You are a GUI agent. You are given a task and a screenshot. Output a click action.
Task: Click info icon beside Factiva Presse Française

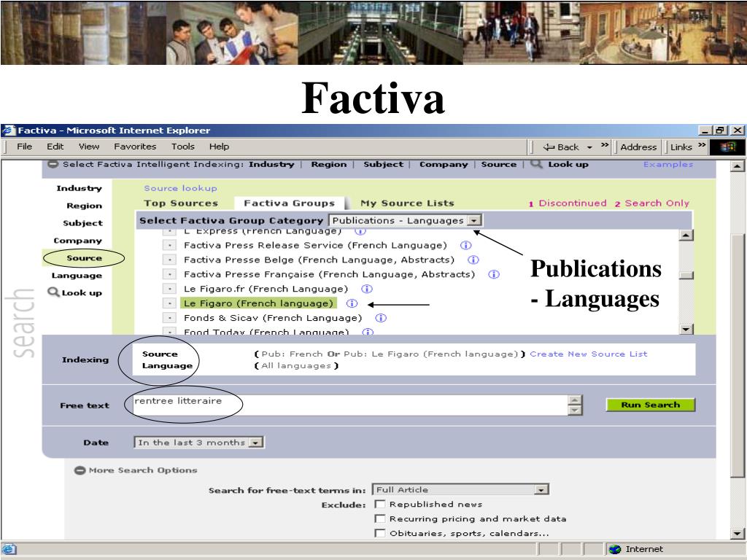(x=494, y=274)
